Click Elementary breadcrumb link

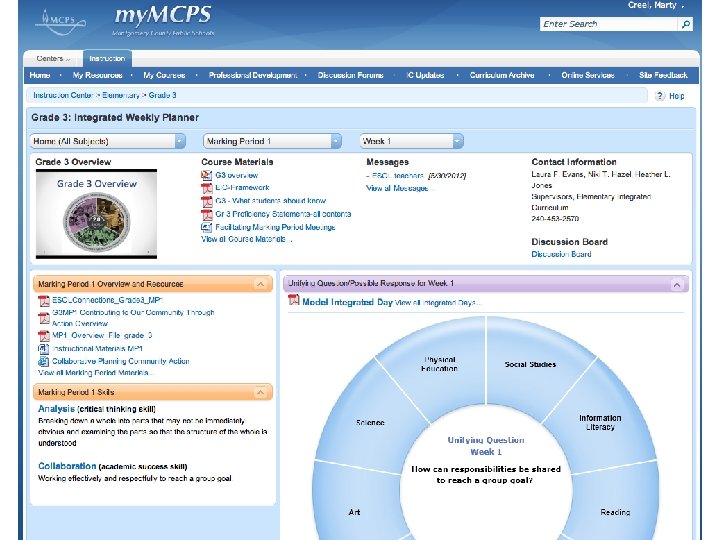121,96
